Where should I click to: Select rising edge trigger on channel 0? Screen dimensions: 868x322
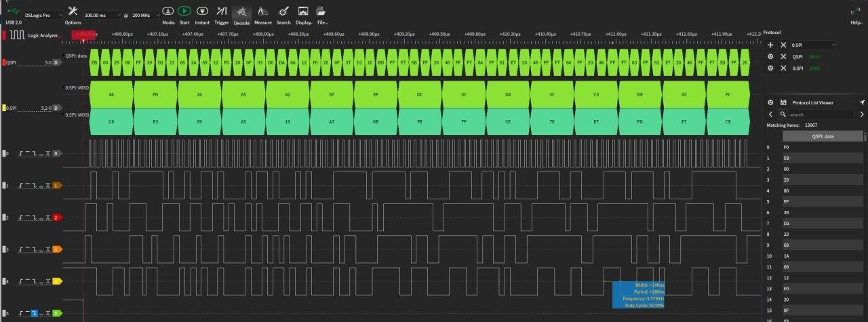22,153
